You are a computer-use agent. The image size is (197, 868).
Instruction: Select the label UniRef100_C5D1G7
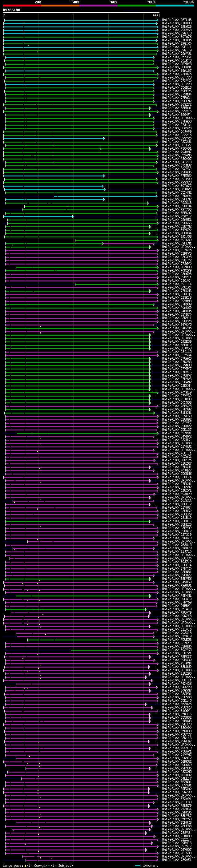[x=177, y=430]
